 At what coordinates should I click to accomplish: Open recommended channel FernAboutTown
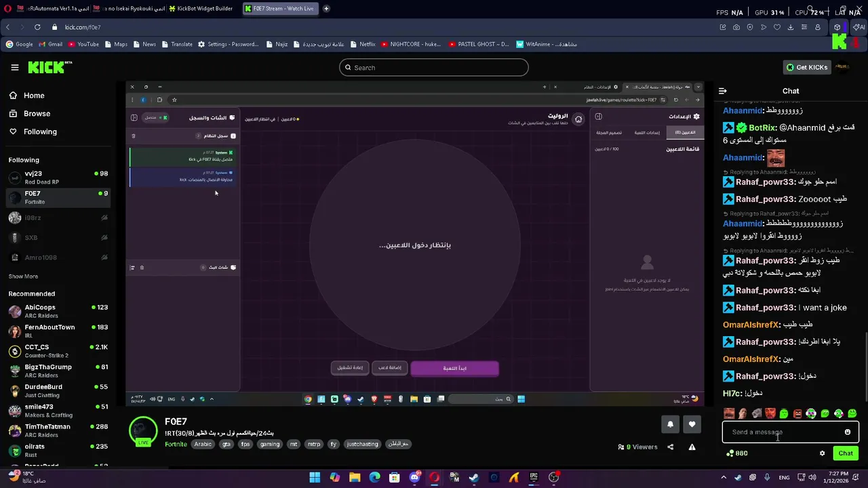pyautogui.click(x=58, y=331)
